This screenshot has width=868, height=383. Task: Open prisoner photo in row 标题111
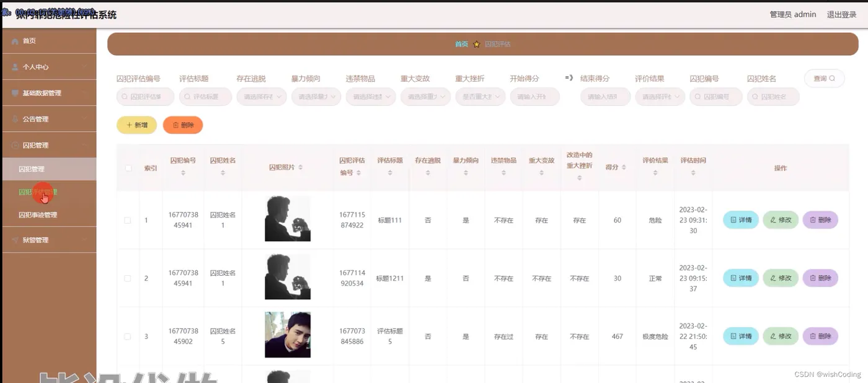pos(288,219)
